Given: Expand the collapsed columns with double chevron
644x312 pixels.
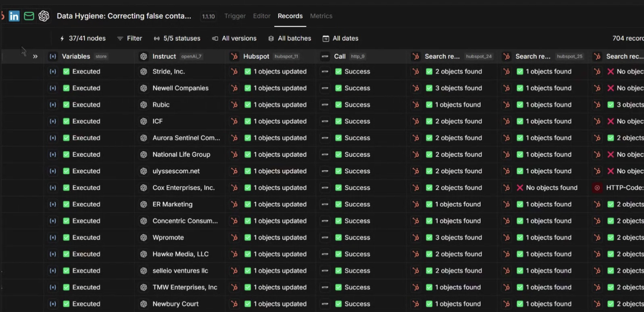Looking at the screenshot, I should point(35,57).
